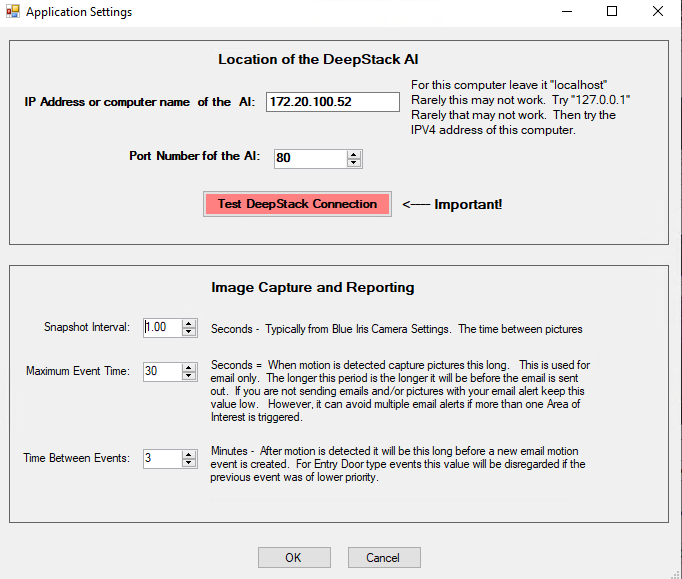Click the 'Time Between Events:' label
This screenshot has height=579, width=682.
tap(77, 458)
